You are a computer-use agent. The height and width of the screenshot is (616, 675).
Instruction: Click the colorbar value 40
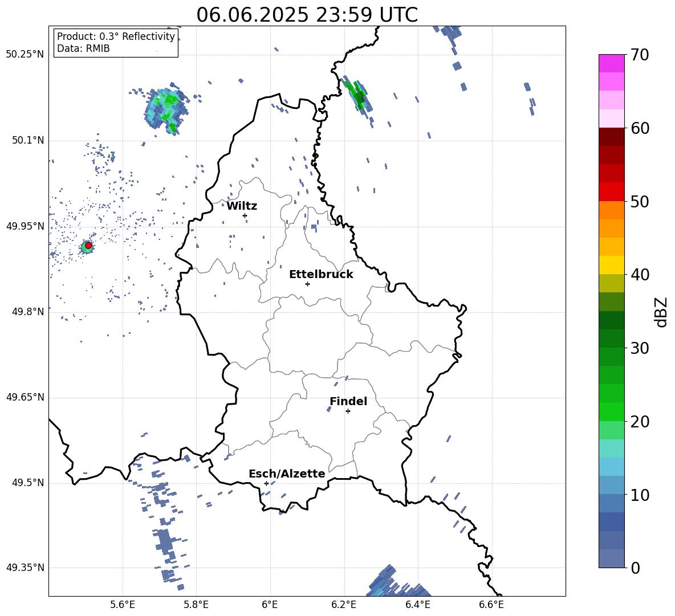tap(640, 275)
